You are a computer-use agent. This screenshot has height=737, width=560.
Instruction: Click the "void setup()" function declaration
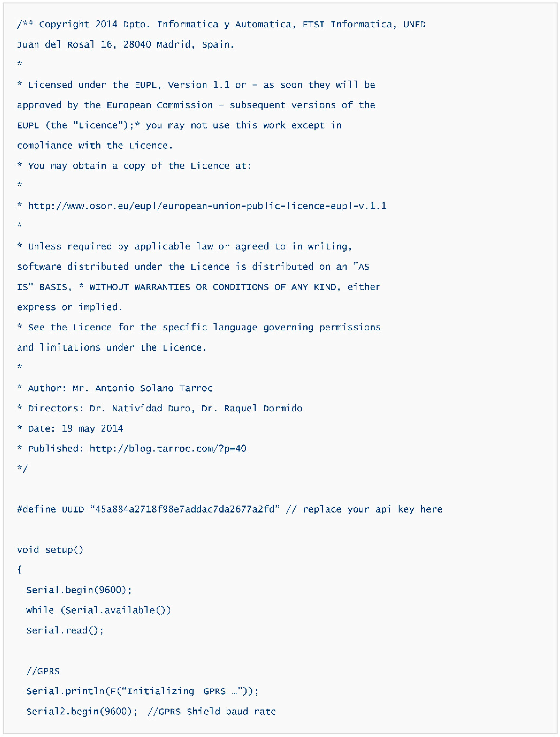click(x=50, y=550)
